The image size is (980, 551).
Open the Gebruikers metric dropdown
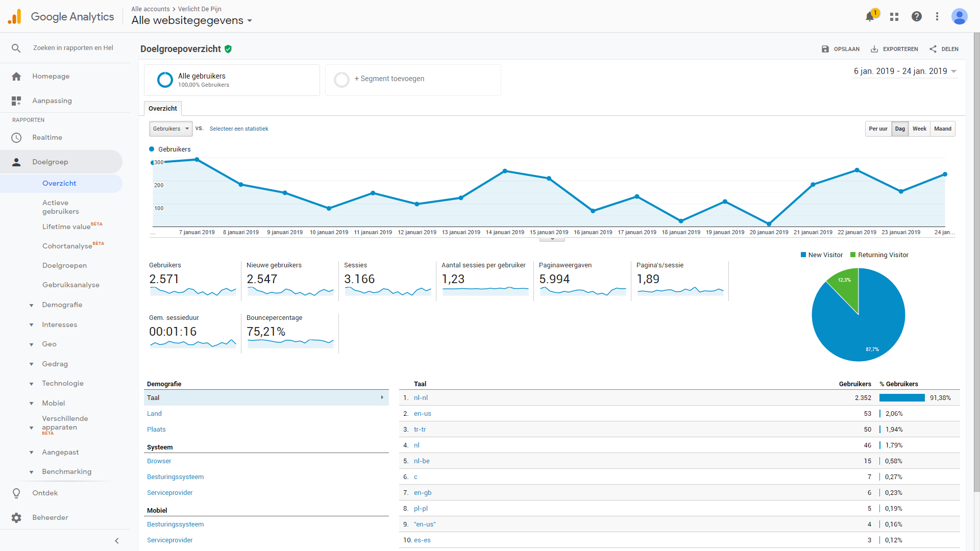(x=170, y=129)
